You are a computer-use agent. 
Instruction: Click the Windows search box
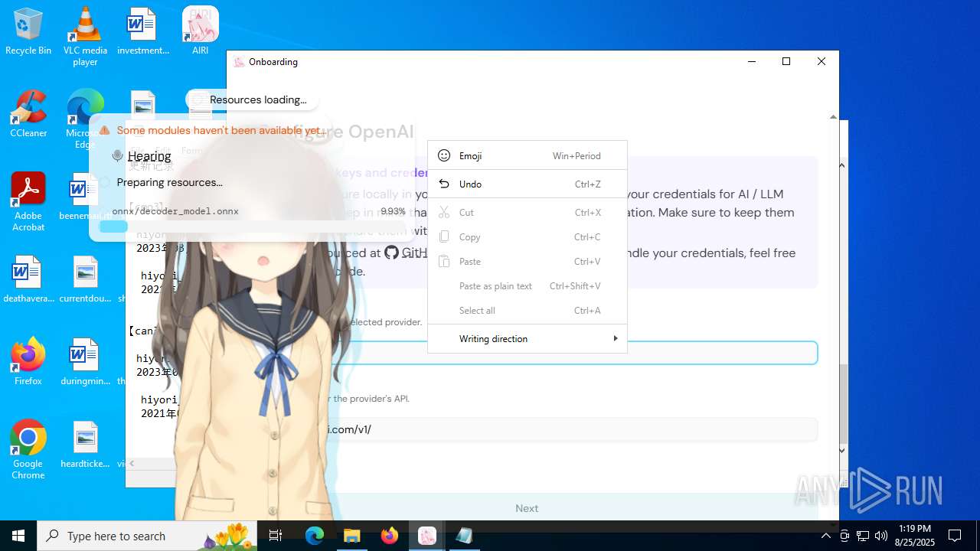pyautogui.click(x=147, y=536)
